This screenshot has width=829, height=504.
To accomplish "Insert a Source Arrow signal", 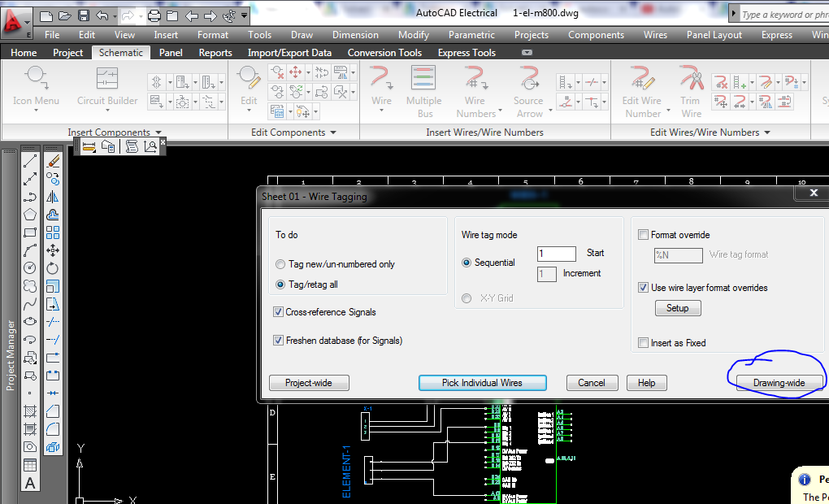I will pyautogui.click(x=529, y=91).
